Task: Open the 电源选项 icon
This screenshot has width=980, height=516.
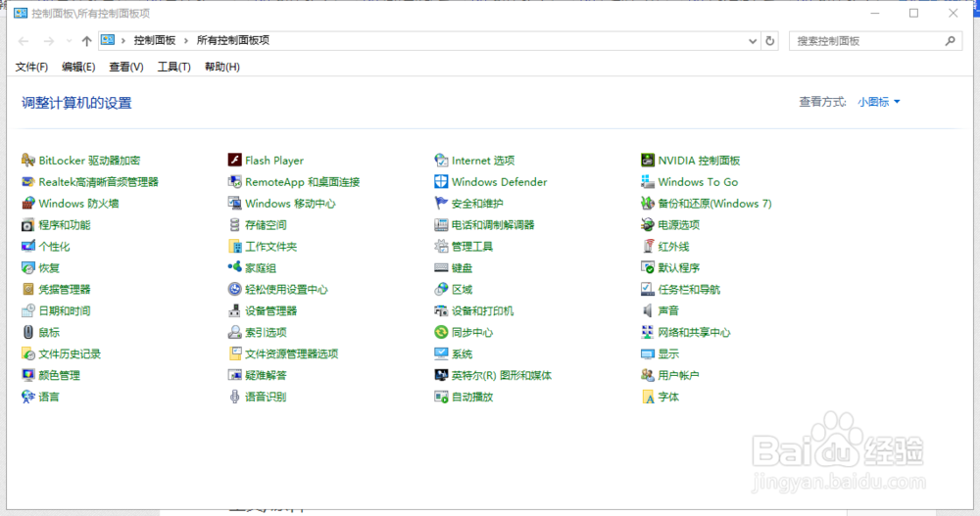Action: [648, 225]
